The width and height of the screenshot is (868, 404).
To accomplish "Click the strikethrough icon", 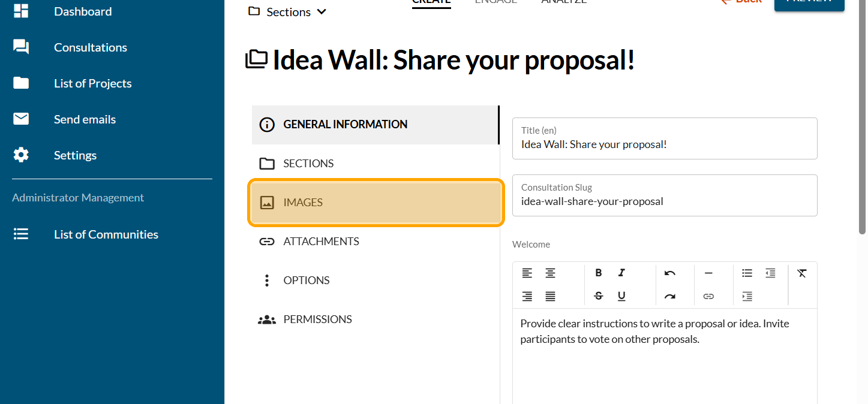I will 598,296.
